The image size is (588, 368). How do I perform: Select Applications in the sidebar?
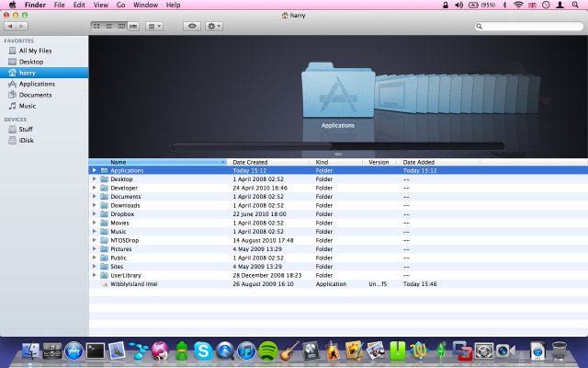tap(37, 84)
